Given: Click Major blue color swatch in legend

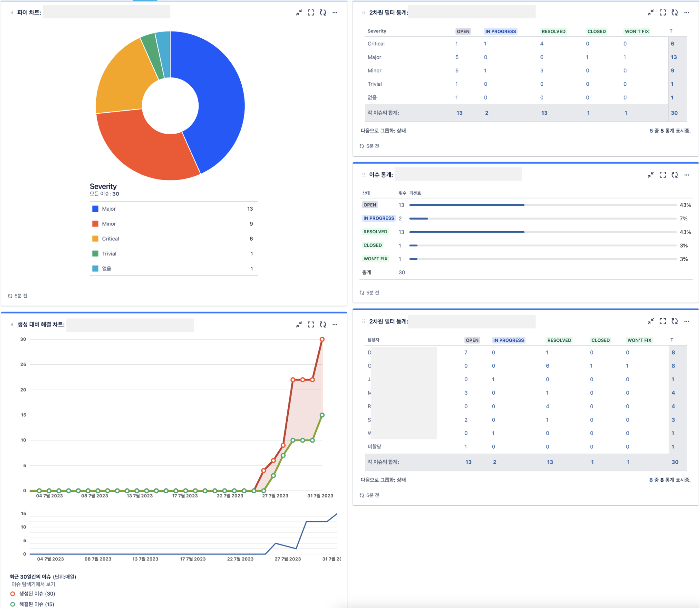Looking at the screenshot, I should (x=95, y=209).
